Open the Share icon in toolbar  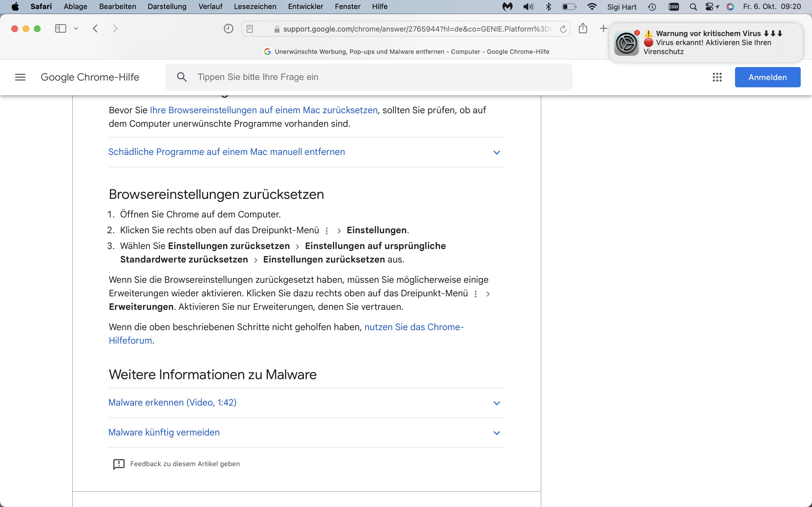(x=583, y=28)
